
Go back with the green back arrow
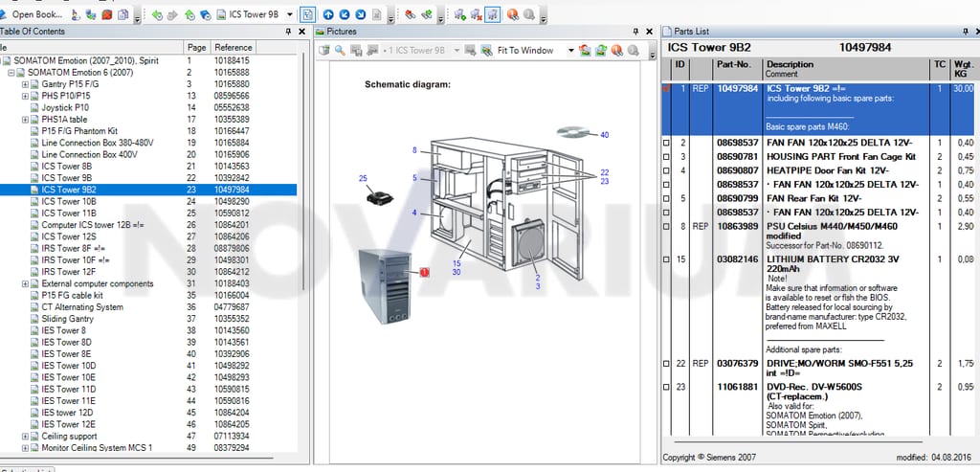coord(156,14)
